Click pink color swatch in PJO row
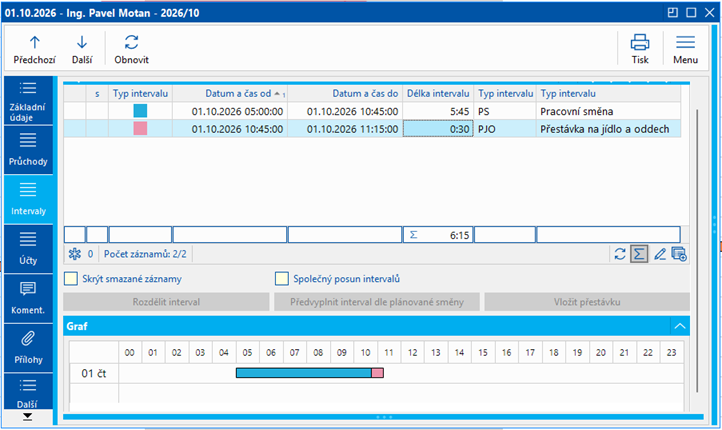This screenshot has height=430, width=722. click(x=140, y=129)
